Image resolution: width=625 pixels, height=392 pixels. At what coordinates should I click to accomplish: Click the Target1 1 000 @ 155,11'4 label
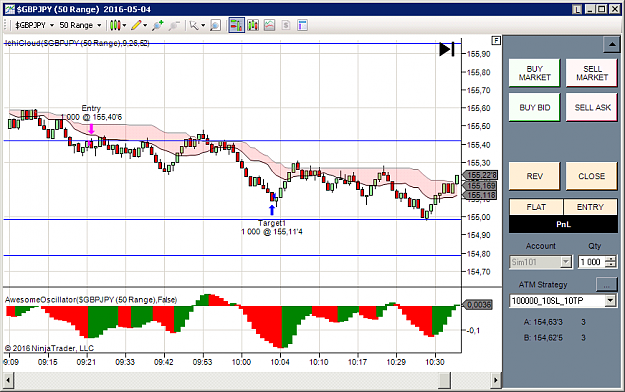272,228
